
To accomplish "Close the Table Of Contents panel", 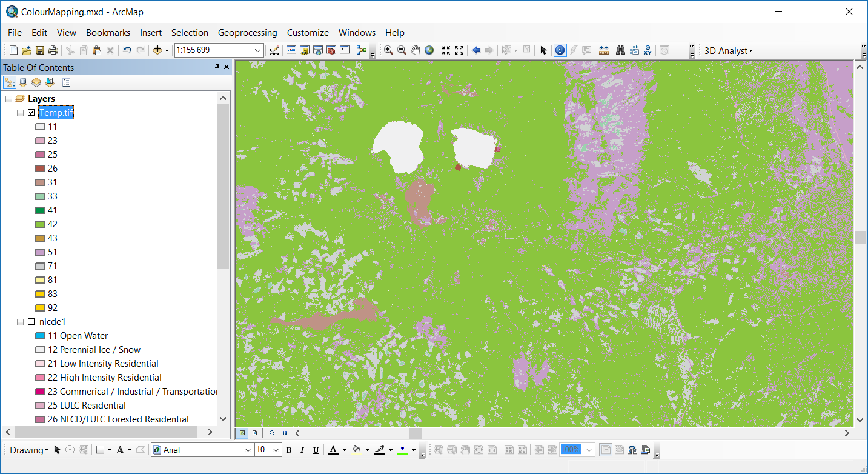I will click(x=227, y=67).
